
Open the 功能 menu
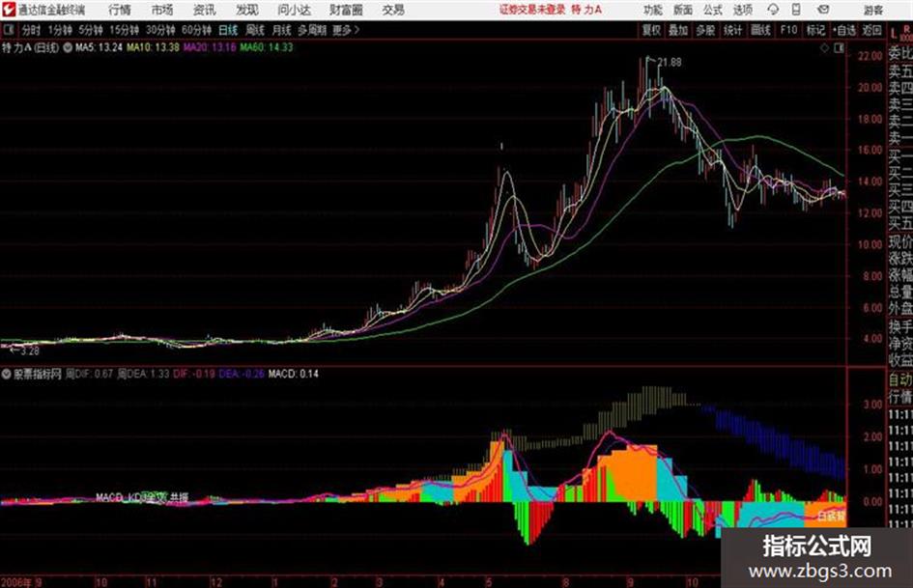click(653, 10)
